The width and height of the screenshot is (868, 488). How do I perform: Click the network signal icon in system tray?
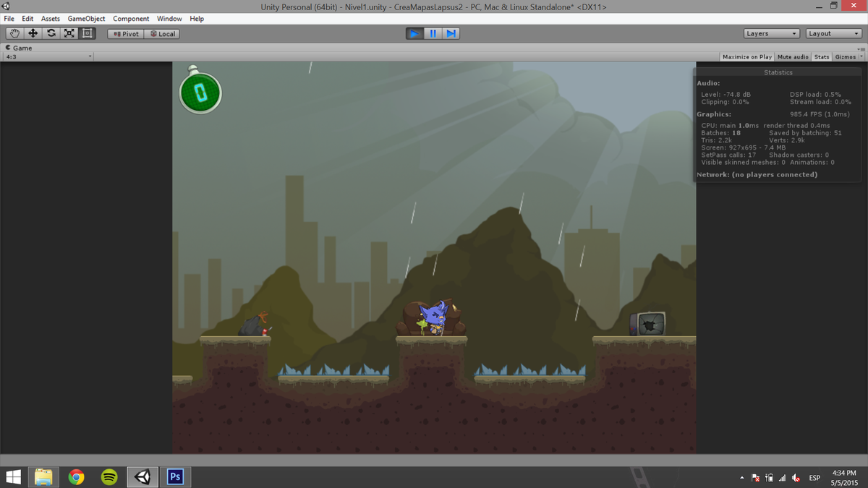[783, 478]
